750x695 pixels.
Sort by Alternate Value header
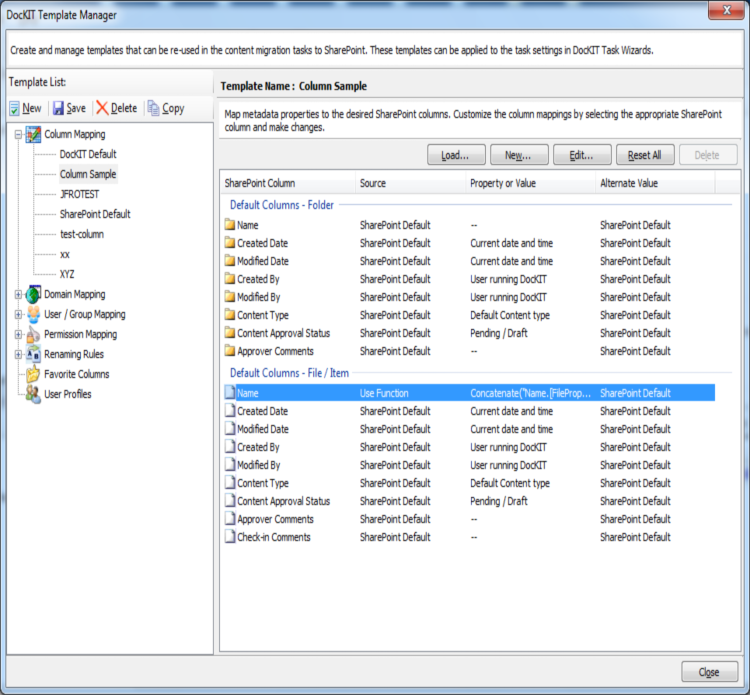click(x=655, y=183)
